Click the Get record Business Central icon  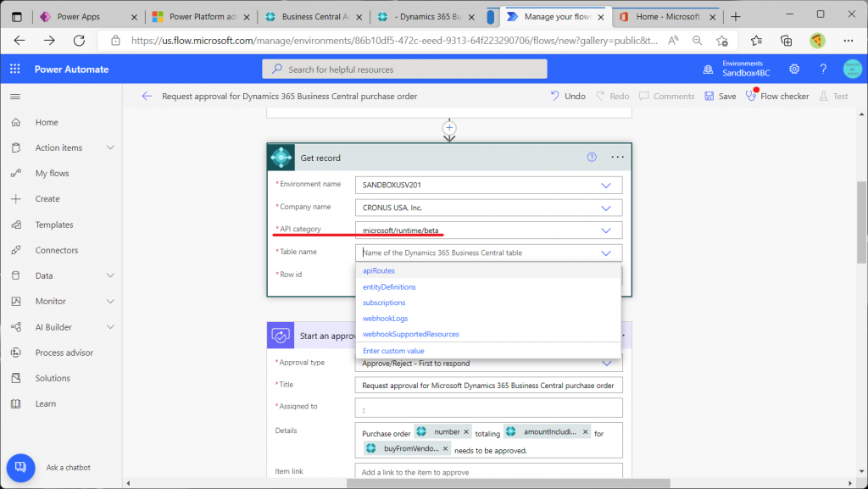pyautogui.click(x=281, y=158)
